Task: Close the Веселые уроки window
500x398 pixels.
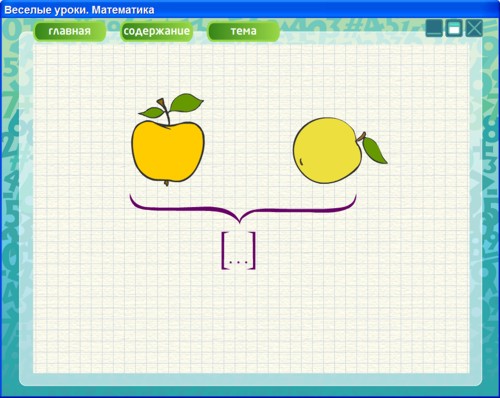Action: tap(474, 28)
